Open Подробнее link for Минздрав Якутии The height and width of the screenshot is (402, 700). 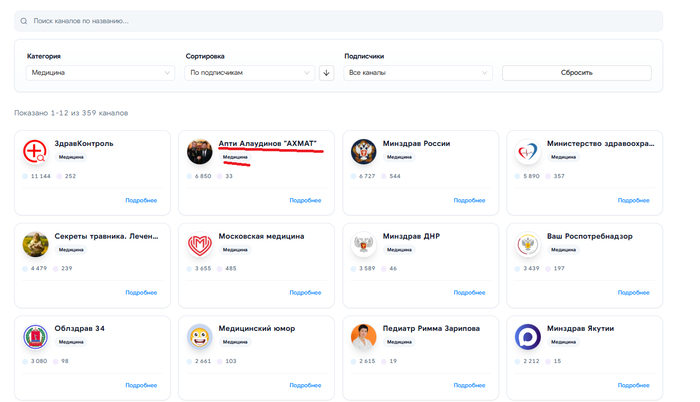(633, 385)
